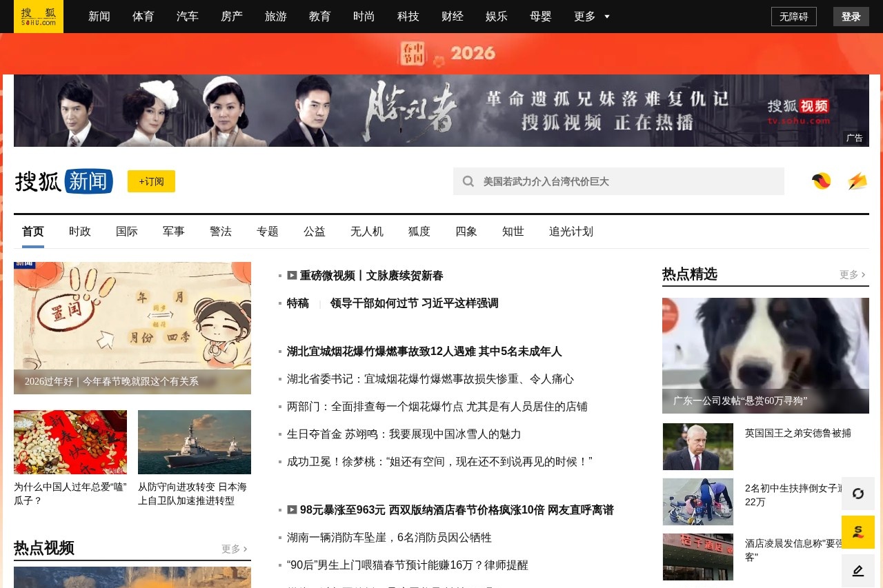
Task: Open the 春节 2026 red banner
Action: (441, 54)
